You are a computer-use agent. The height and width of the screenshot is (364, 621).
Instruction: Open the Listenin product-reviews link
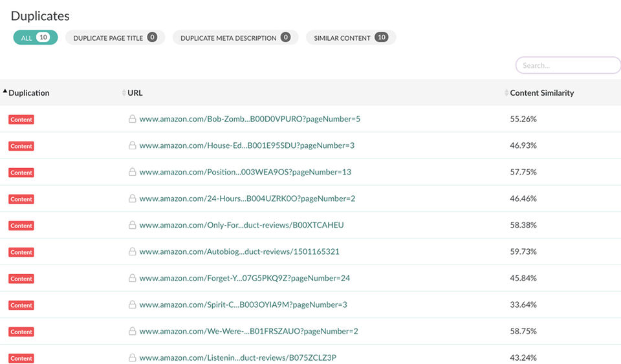(x=237, y=358)
